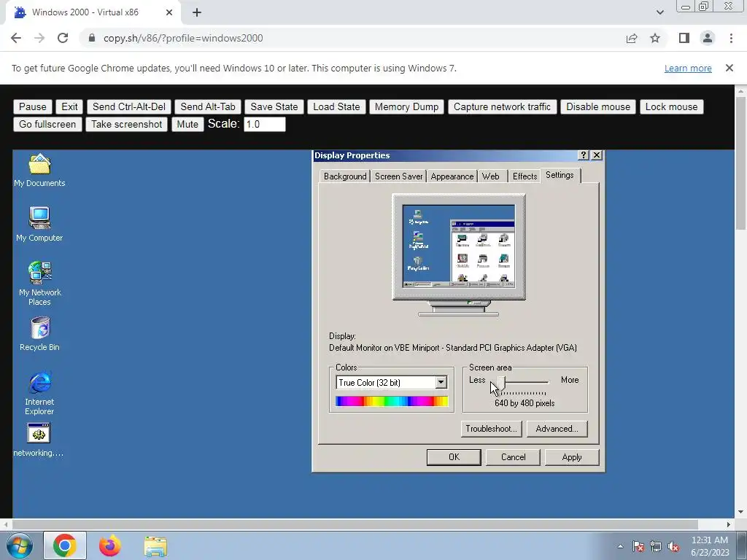Send Ctrl-Alt-Del to the emulator

129,106
